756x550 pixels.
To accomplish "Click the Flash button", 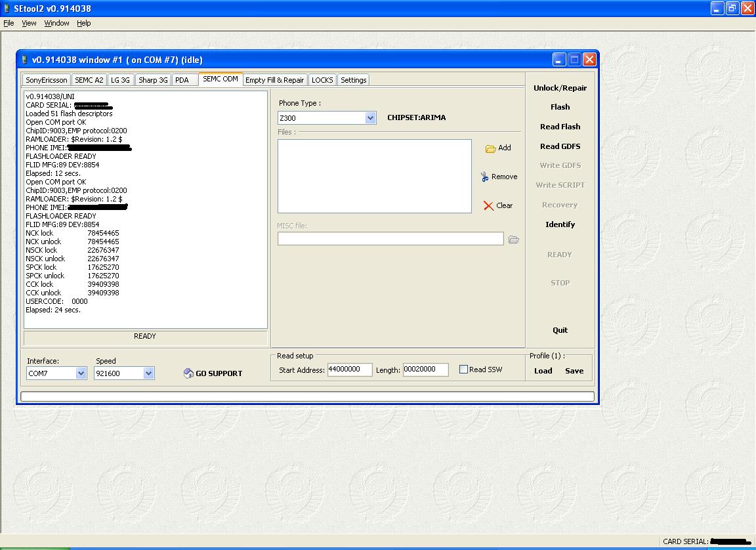I will tap(560, 107).
